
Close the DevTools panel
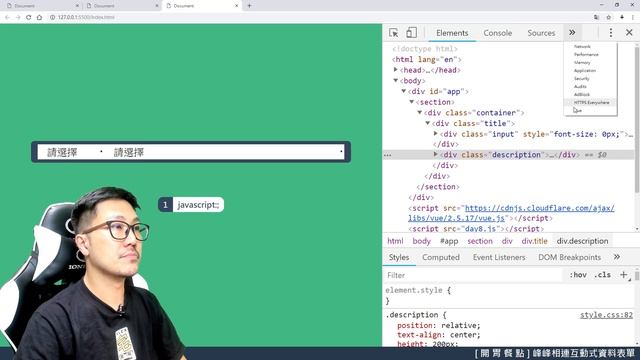(x=629, y=33)
